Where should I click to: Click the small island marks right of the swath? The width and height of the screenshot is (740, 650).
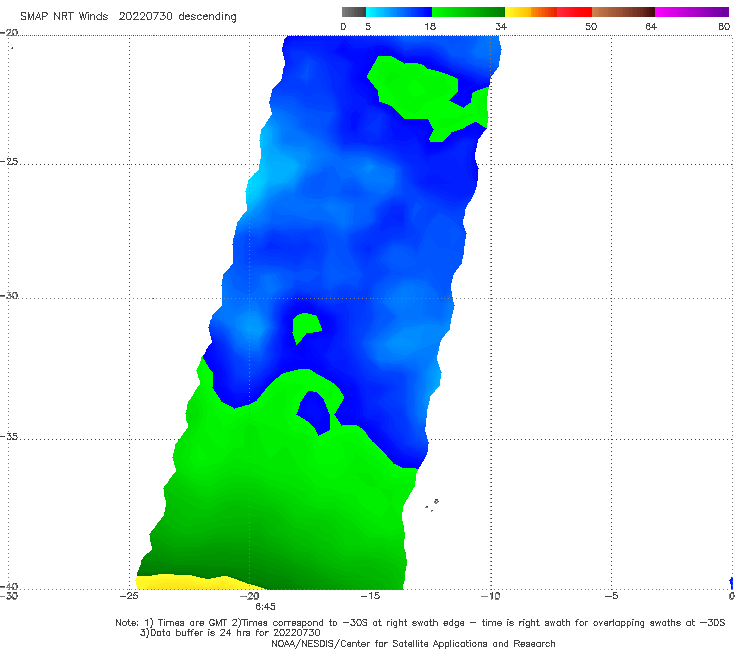(432, 505)
